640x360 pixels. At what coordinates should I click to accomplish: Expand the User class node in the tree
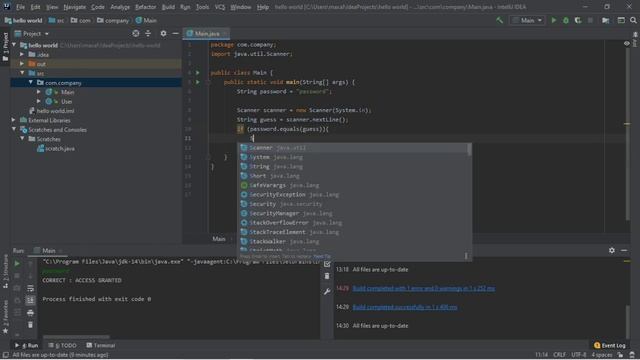pos(39,101)
